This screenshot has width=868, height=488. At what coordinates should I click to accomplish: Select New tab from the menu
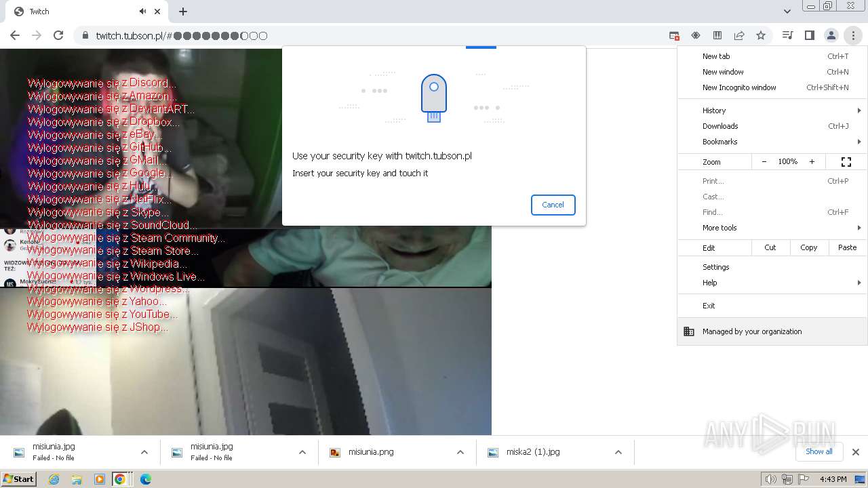coord(772,56)
